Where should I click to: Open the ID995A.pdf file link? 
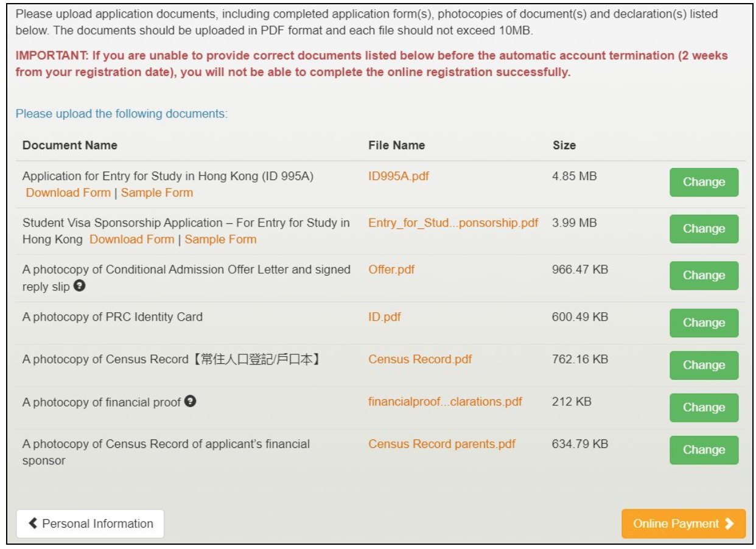[x=399, y=177]
